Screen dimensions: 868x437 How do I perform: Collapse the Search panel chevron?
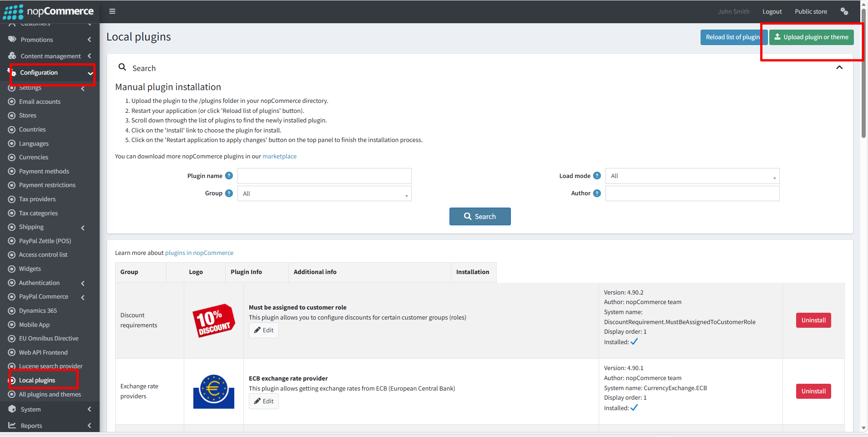pyautogui.click(x=839, y=67)
